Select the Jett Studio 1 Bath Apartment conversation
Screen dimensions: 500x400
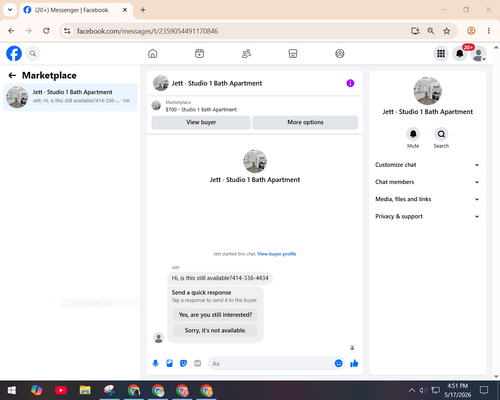(70, 97)
